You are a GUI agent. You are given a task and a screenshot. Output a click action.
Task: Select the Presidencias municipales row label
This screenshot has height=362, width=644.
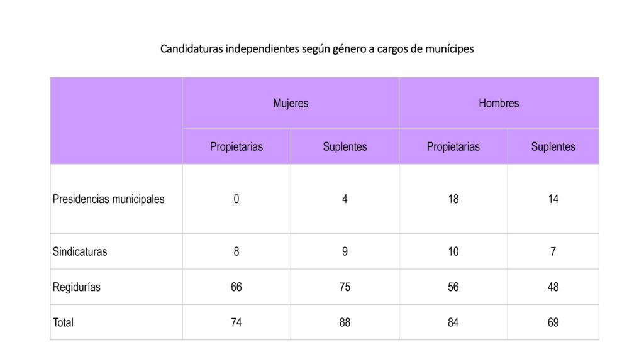coord(109,199)
